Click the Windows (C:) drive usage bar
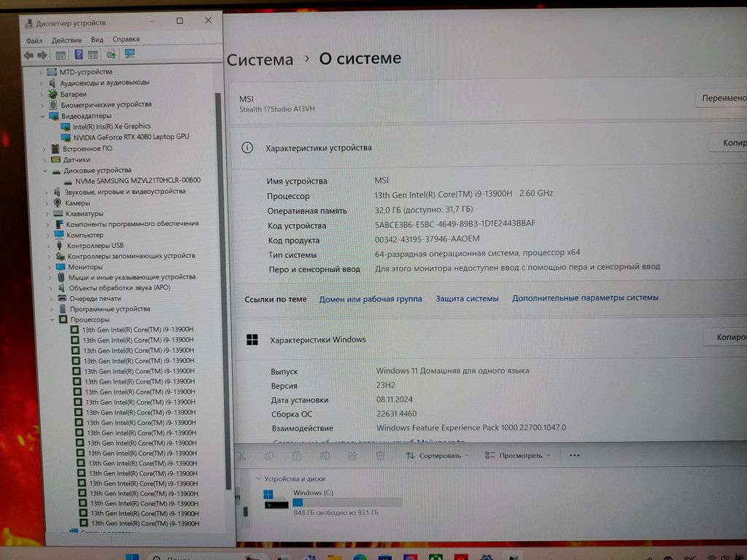The image size is (747, 560). pyautogui.click(x=347, y=502)
